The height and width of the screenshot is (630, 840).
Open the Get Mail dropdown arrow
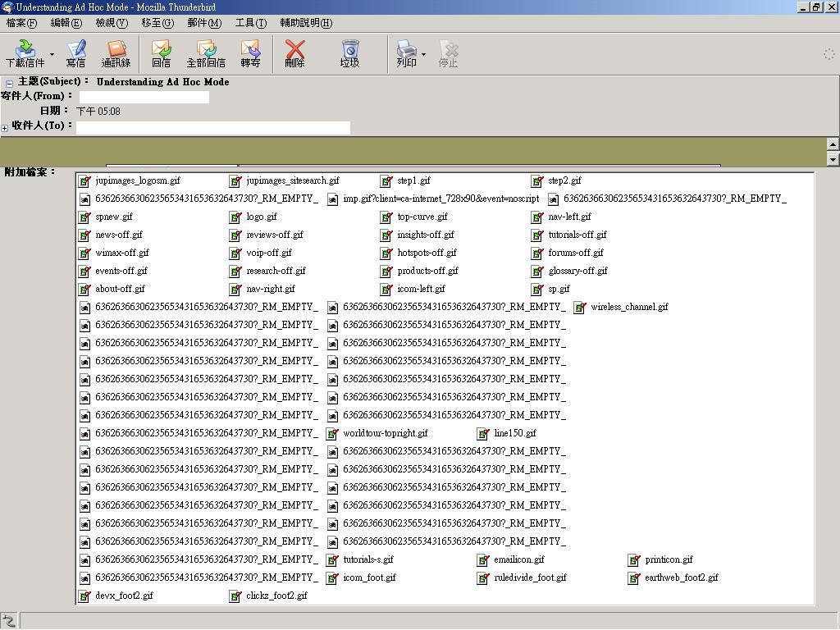point(52,55)
